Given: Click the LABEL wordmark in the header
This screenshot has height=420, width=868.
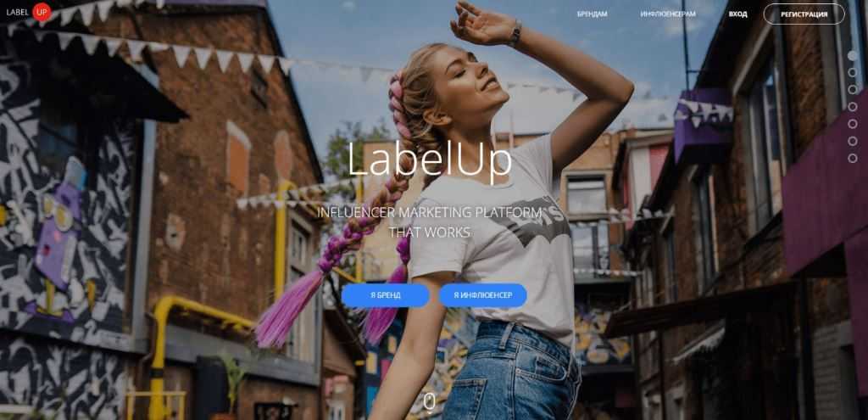Looking at the screenshot, I should coord(18,12).
